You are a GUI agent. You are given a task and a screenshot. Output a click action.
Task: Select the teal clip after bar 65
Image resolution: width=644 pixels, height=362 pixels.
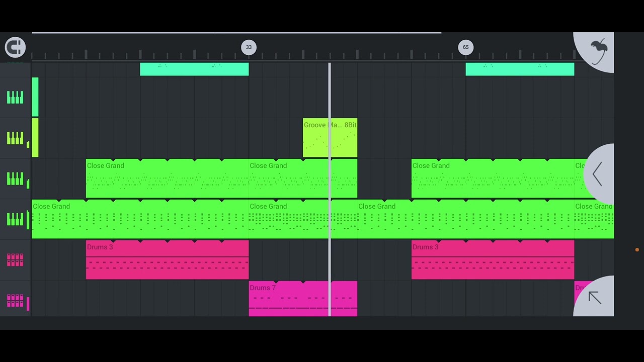(x=520, y=69)
